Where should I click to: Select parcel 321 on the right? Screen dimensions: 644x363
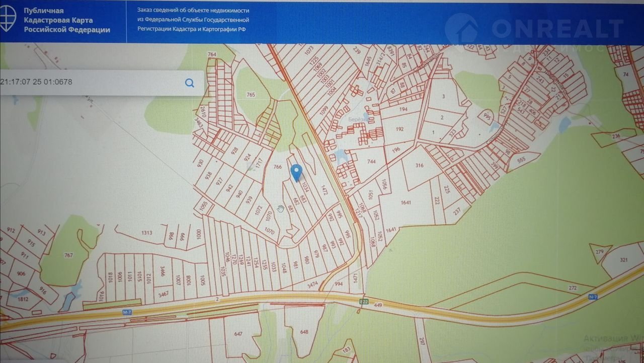click(x=624, y=260)
